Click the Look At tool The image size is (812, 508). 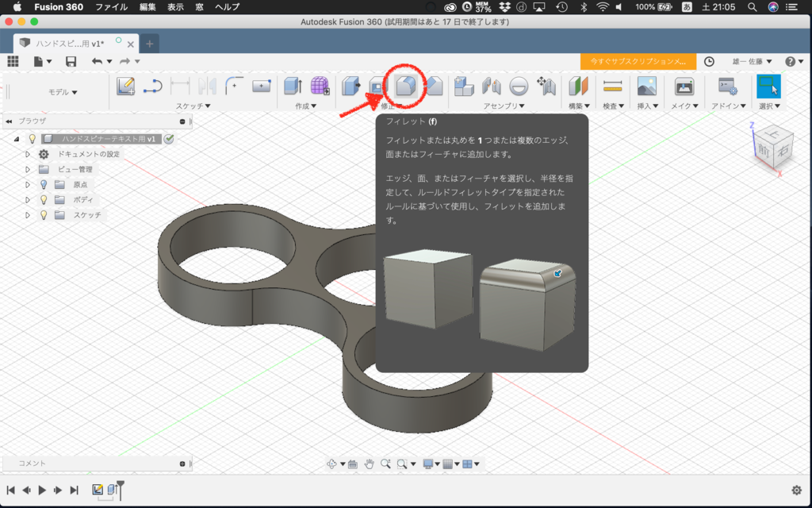coord(353,464)
